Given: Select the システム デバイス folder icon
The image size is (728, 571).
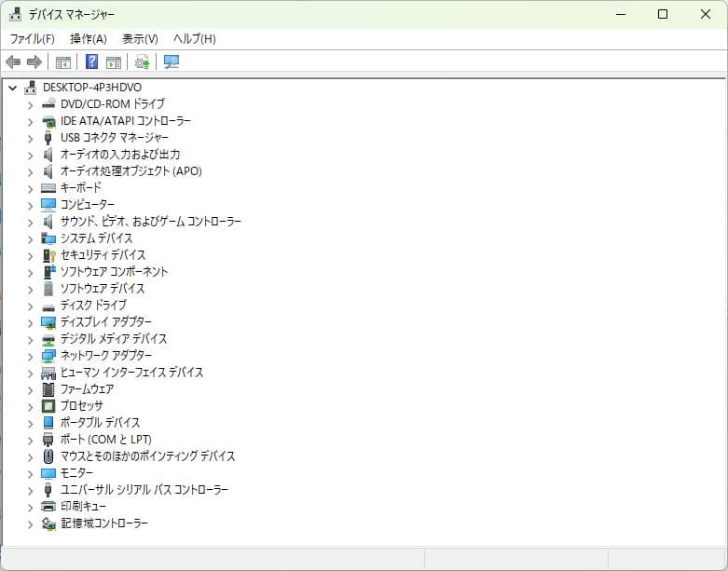Looking at the screenshot, I should tap(48, 238).
